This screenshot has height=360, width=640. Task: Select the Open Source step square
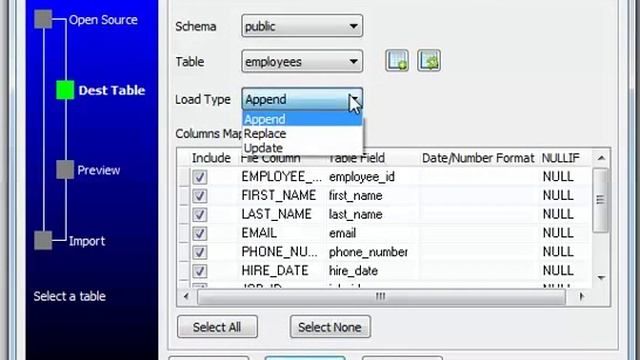pyautogui.click(x=43, y=19)
